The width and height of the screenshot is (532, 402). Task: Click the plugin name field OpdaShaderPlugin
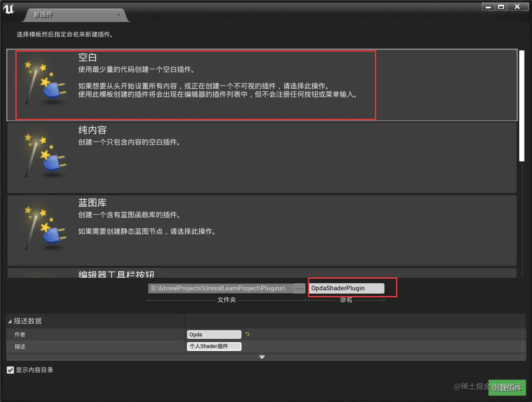(x=346, y=288)
